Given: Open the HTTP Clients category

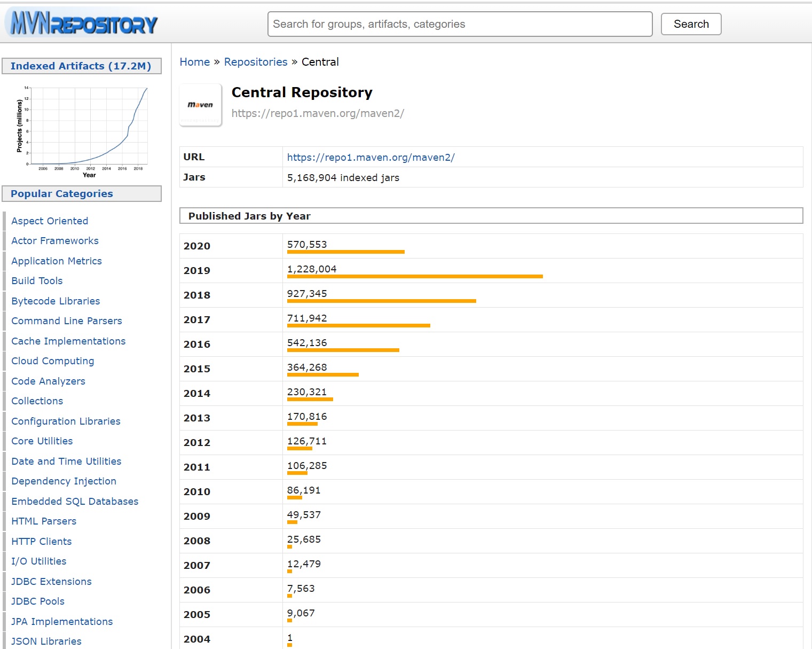Looking at the screenshot, I should click(41, 542).
